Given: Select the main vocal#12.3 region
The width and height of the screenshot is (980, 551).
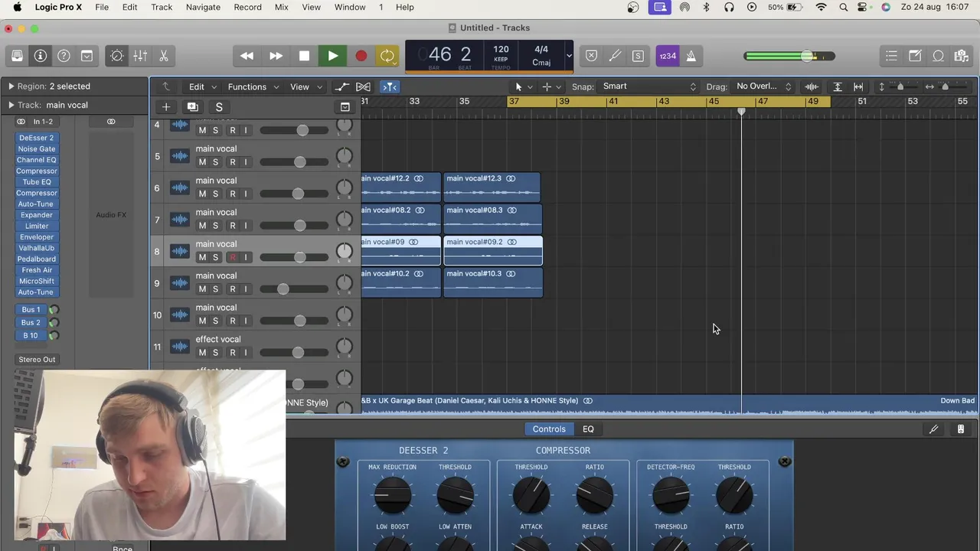Looking at the screenshot, I should click(x=492, y=187).
